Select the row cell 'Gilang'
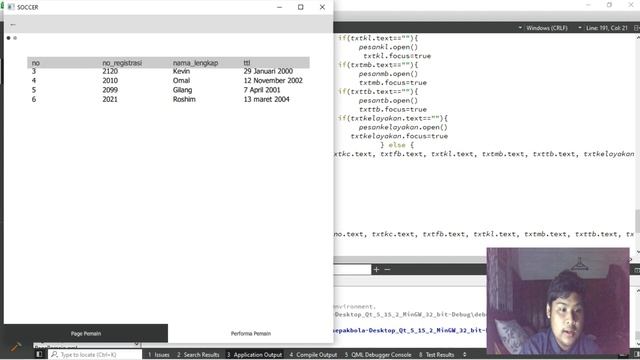Image resolution: width=640 pixels, height=360 pixels. [x=182, y=90]
